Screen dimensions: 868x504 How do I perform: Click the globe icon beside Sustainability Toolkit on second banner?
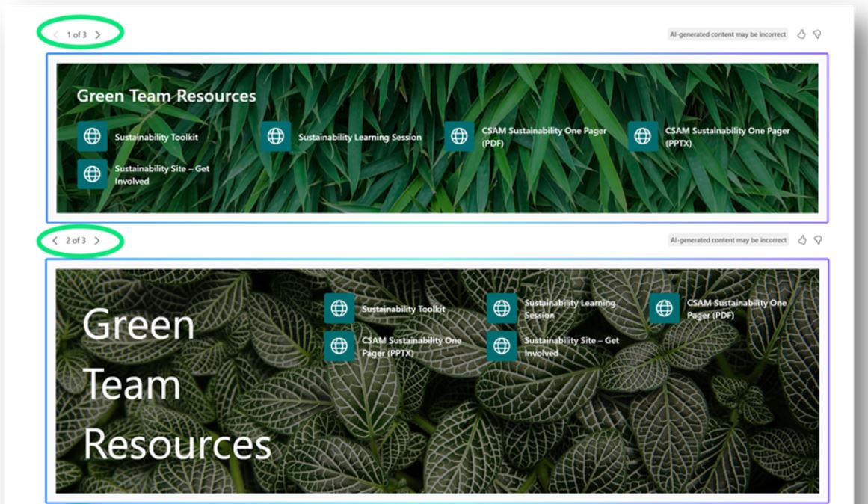pyautogui.click(x=341, y=307)
